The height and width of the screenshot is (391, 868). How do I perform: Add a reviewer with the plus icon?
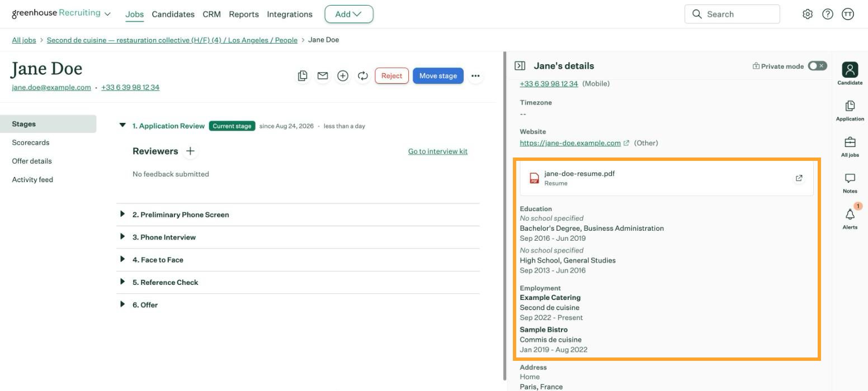(x=190, y=151)
